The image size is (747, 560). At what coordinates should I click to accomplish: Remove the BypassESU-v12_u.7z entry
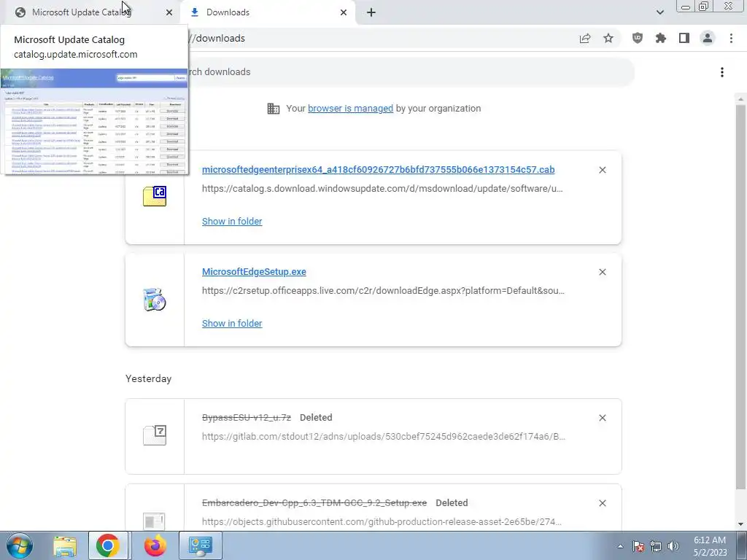(603, 418)
